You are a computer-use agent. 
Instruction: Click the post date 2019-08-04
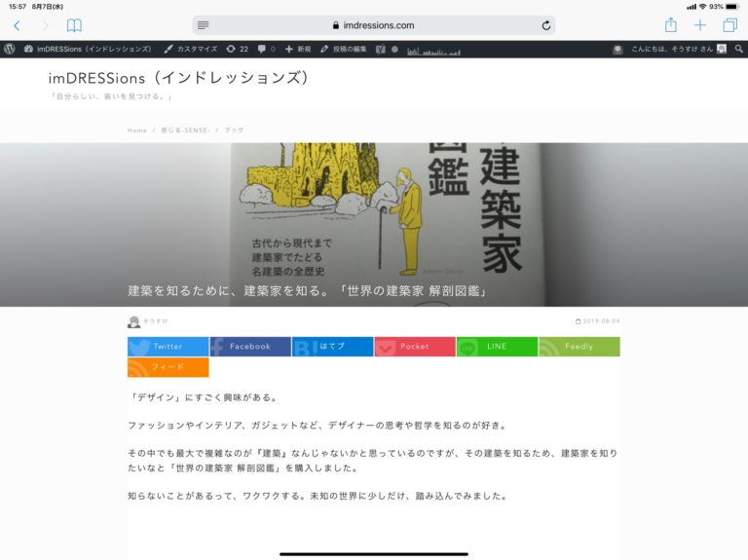(x=598, y=321)
